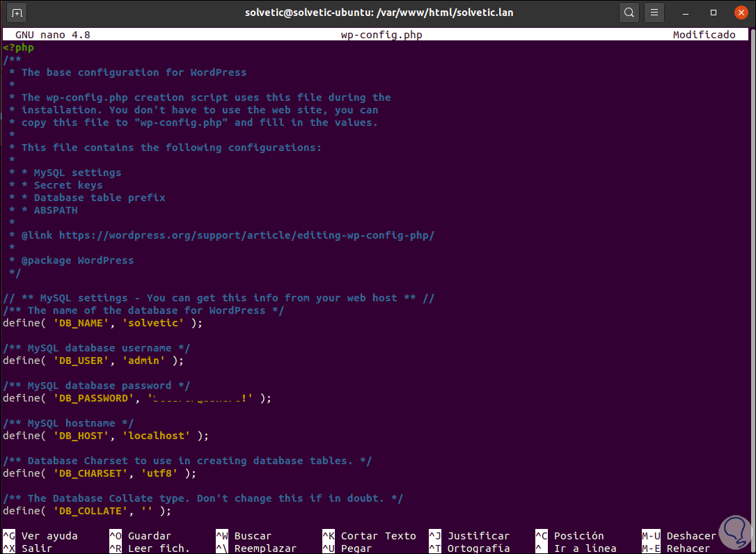The width and height of the screenshot is (756, 554).
Task: Place cursor on the obscured password value
Action: pos(200,398)
